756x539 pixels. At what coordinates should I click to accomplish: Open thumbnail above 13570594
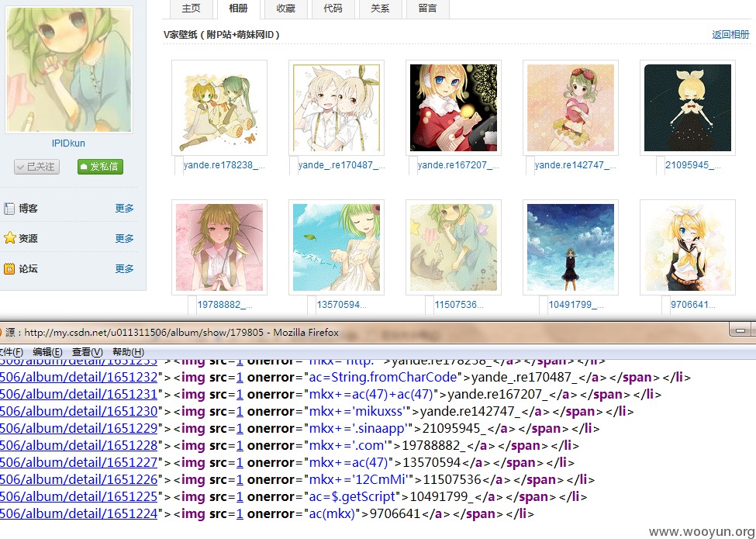(336, 247)
